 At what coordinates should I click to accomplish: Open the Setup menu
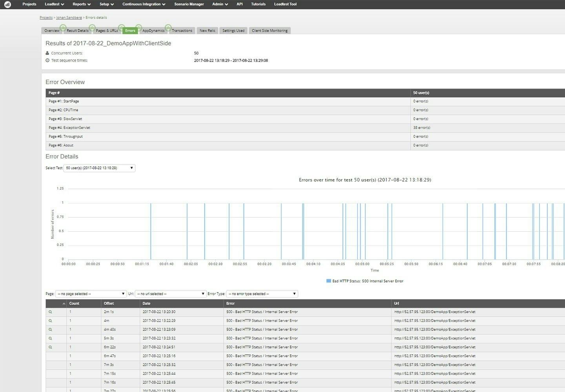(106, 4)
